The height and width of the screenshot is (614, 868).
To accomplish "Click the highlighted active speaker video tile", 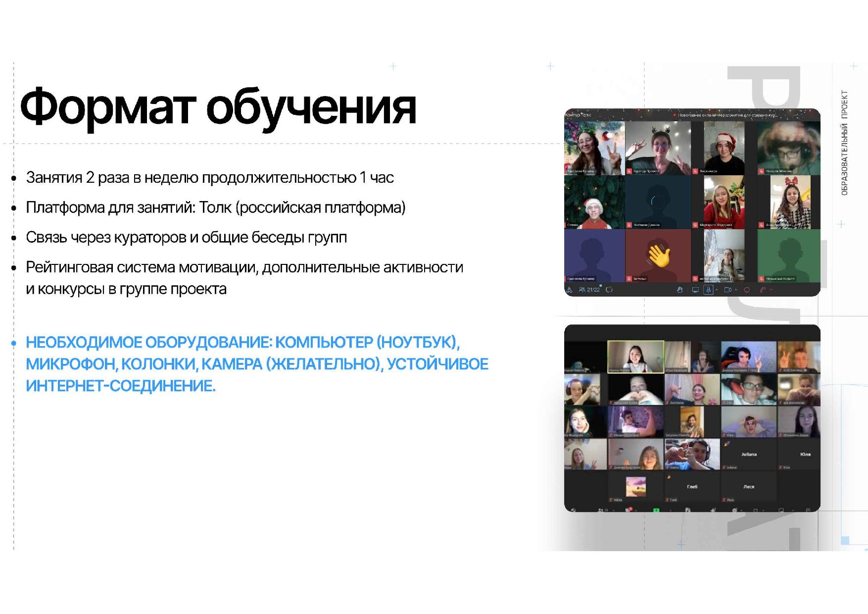I will point(635,357).
